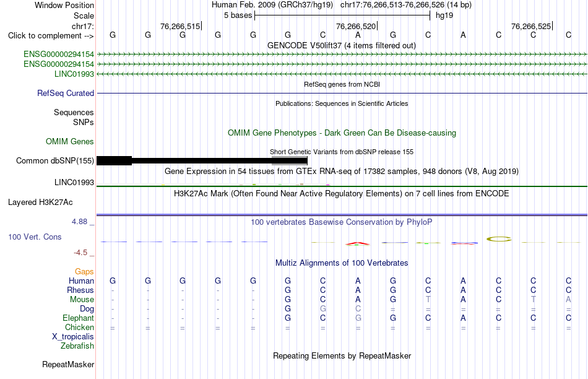
Task: Click the Rhesus alignment row label
Action: [80, 290]
